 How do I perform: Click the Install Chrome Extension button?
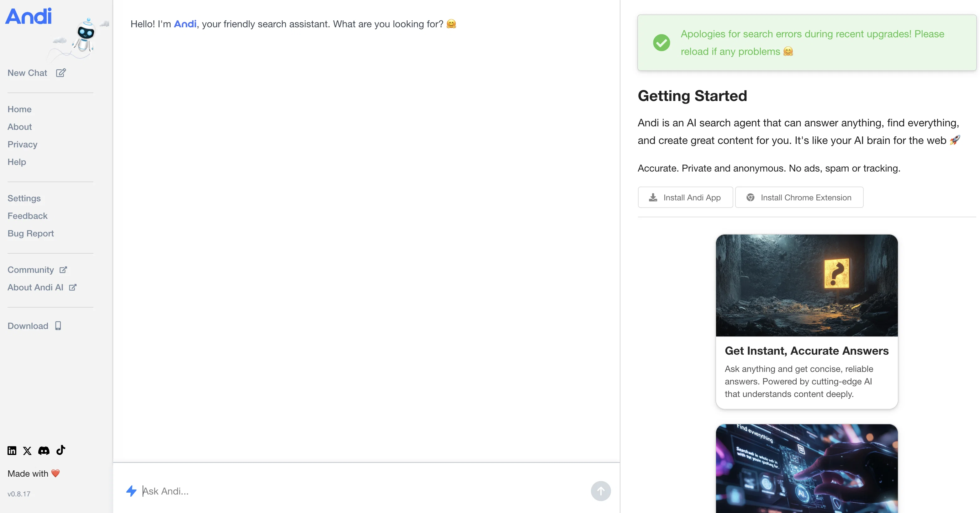pyautogui.click(x=799, y=197)
